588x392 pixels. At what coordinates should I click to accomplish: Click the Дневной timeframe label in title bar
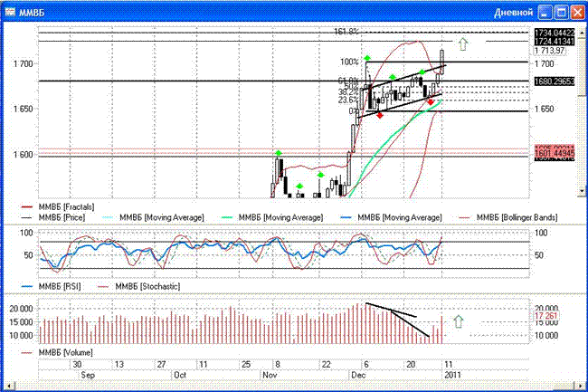tap(514, 13)
